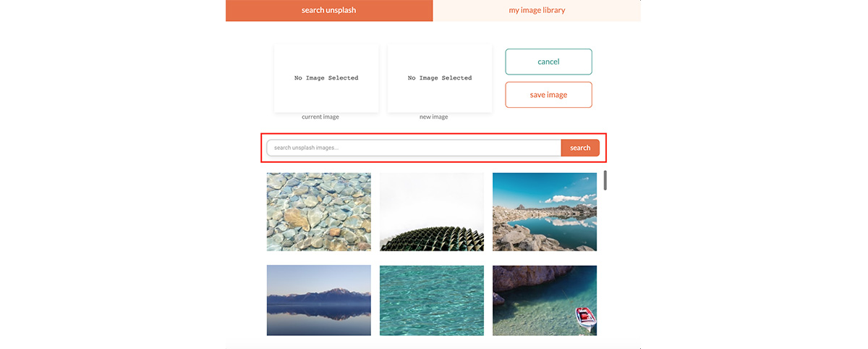Grab the results scrollbar handle
Screen dimensions: 868x349
click(605, 180)
